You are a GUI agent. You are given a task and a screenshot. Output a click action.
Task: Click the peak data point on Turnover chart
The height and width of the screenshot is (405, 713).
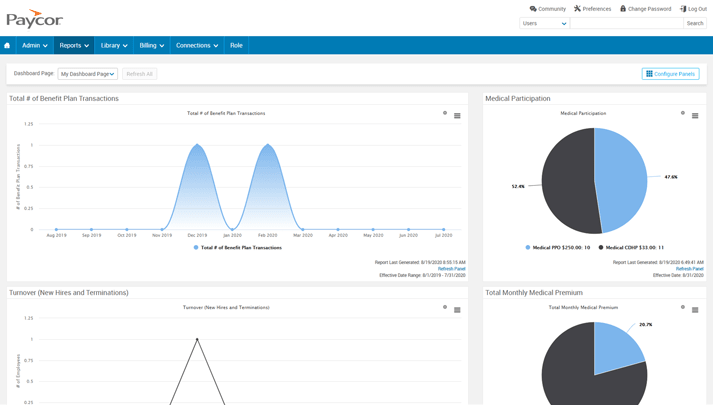(x=197, y=339)
